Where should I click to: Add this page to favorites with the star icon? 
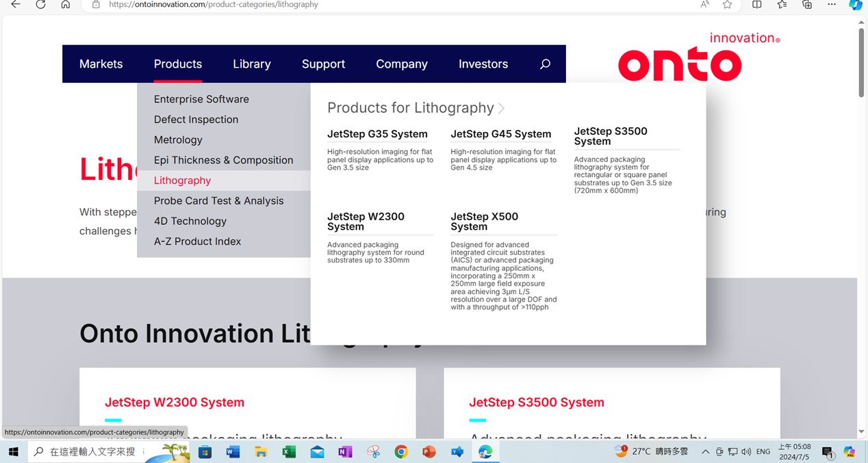click(727, 5)
